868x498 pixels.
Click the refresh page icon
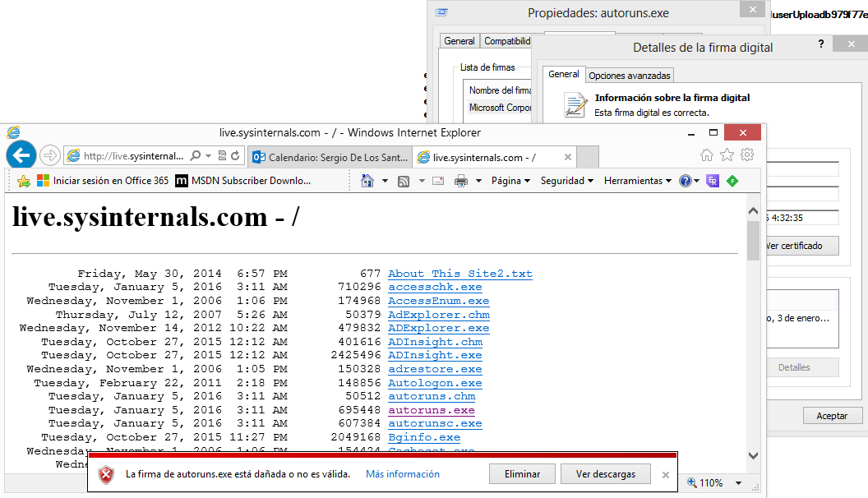(235, 156)
